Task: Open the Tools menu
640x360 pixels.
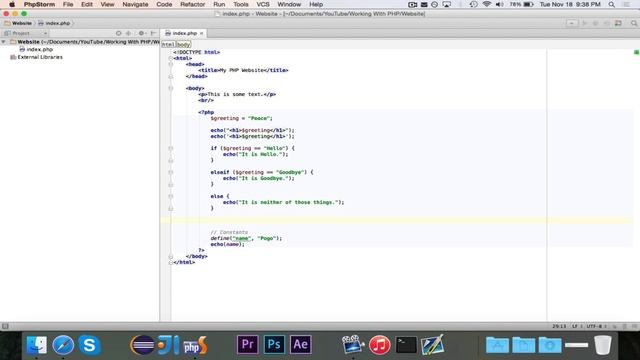Action: pyautogui.click(x=241, y=4)
